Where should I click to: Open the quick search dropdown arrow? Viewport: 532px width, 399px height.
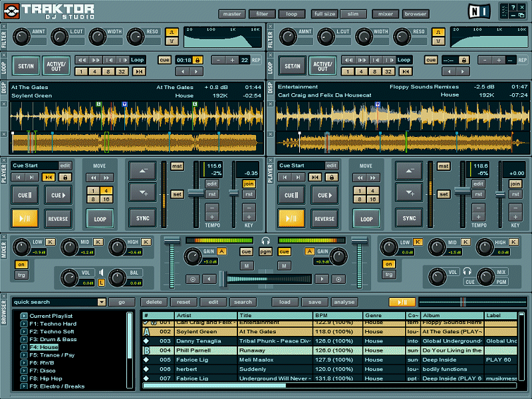click(101, 302)
